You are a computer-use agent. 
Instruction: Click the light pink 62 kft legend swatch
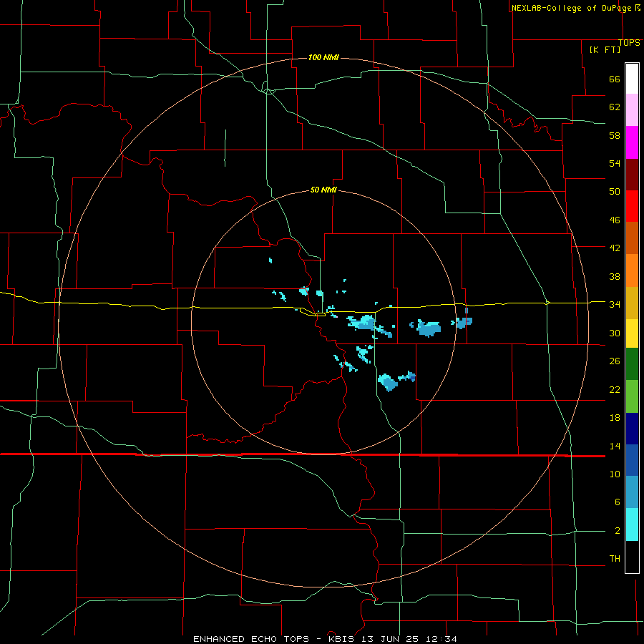point(632,109)
